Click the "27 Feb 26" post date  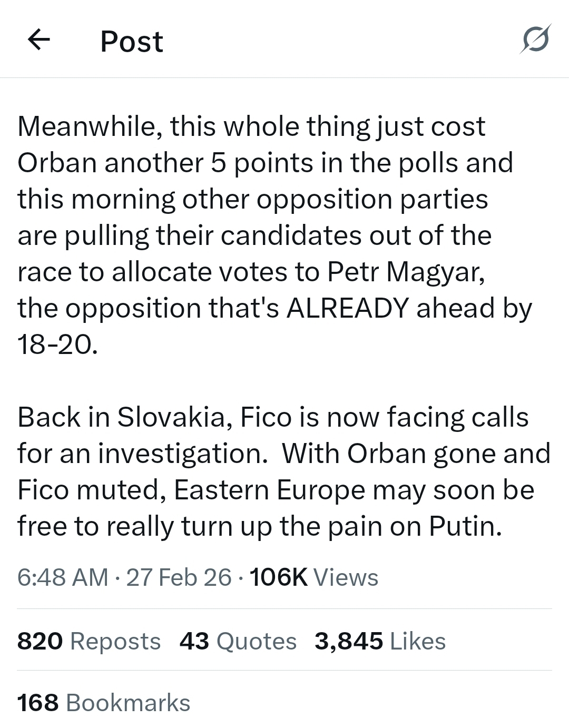click(179, 577)
